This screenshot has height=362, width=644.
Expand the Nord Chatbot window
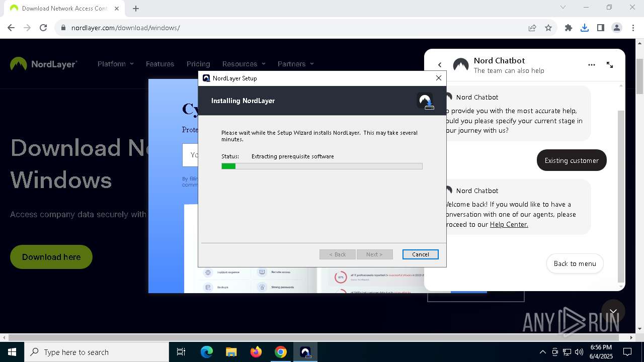(610, 65)
